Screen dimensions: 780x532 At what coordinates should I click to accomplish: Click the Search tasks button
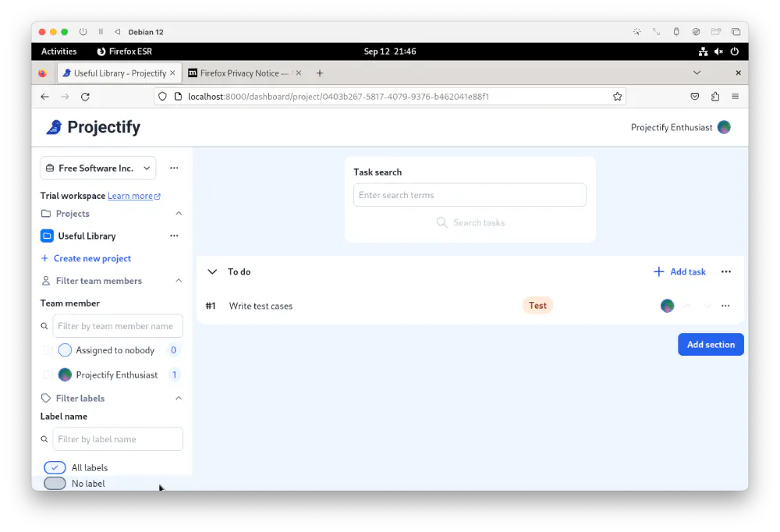[470, 222]
